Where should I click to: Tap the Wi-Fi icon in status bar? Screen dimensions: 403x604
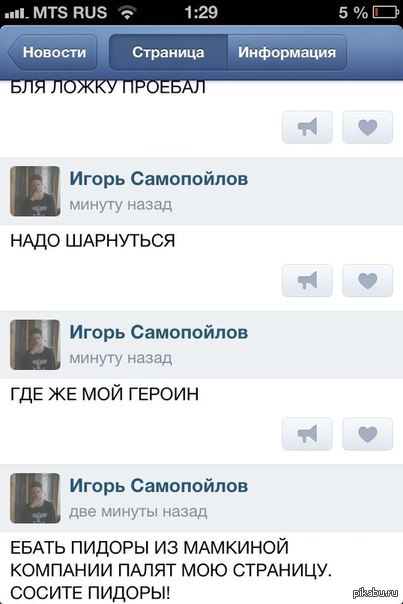coord(127,13)
